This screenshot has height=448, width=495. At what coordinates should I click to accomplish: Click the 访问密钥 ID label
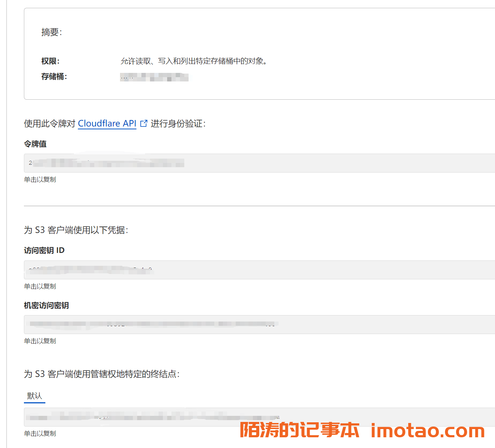pos(44,250)
